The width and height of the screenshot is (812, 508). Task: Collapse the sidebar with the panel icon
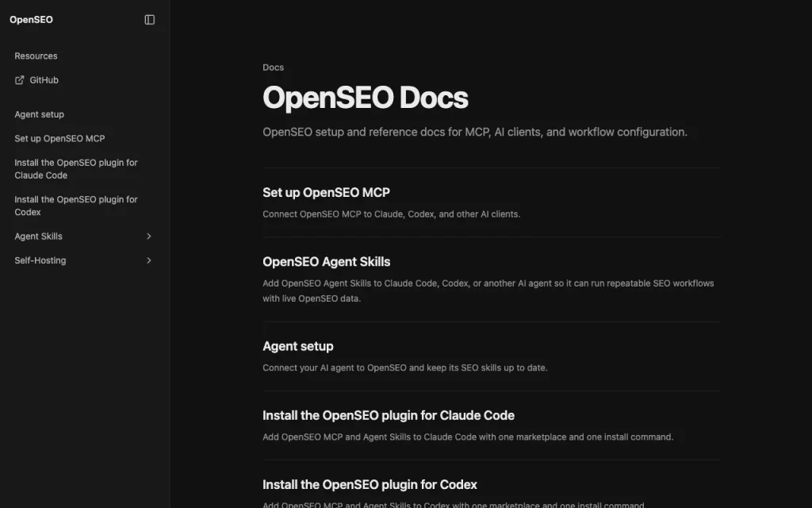click(x=149, y=20)
